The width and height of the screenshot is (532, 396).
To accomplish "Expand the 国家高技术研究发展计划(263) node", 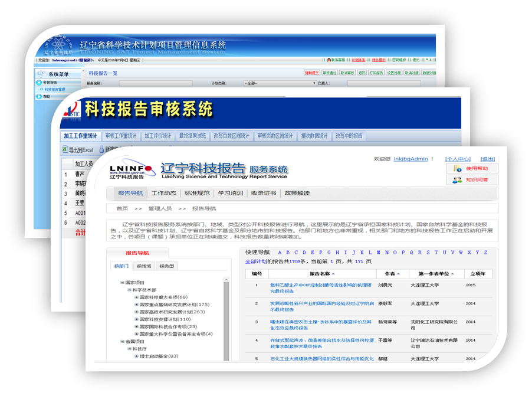I will (x=136, y=312).
